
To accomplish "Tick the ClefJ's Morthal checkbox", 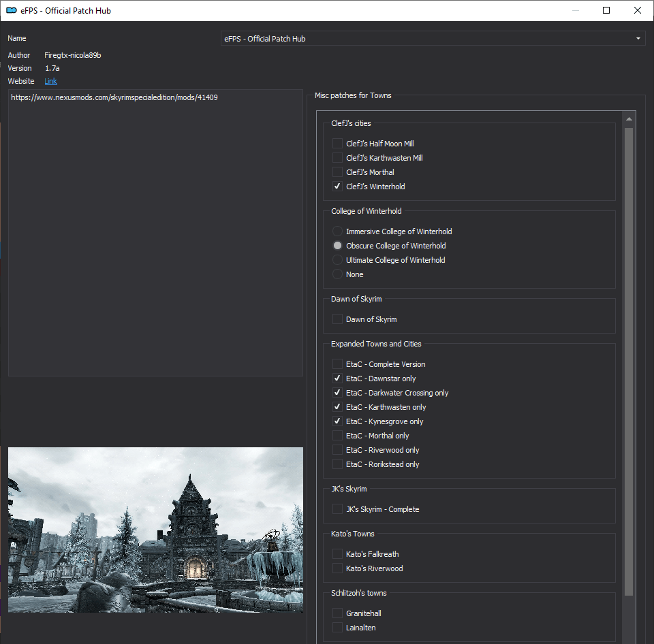I will point(337,172).
